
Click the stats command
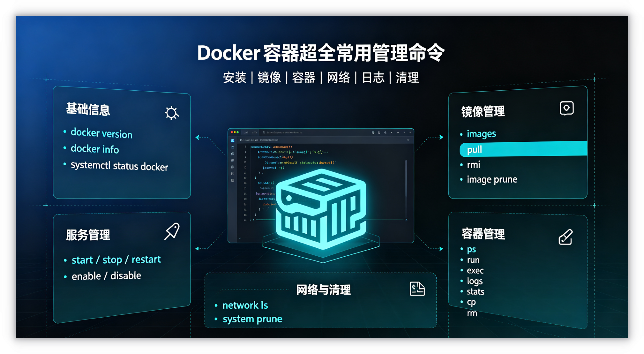476,292
